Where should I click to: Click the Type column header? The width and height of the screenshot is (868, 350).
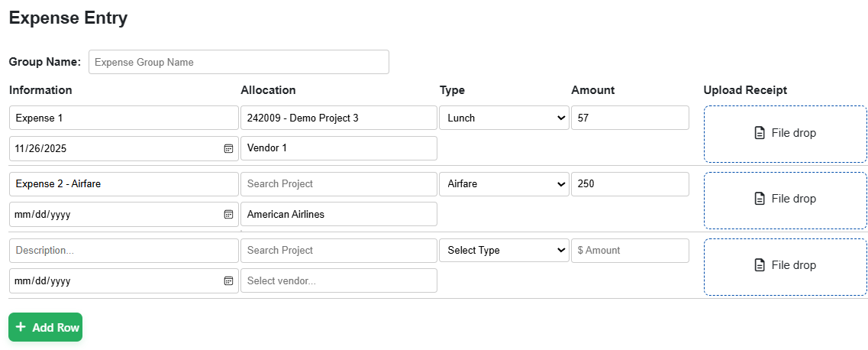452,90
